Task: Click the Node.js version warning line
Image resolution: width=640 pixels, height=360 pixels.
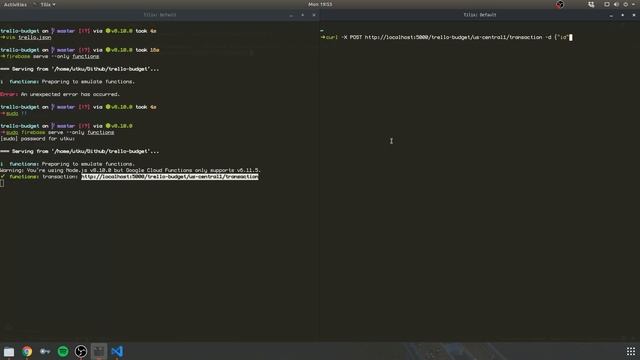Action: coord(130,170)
